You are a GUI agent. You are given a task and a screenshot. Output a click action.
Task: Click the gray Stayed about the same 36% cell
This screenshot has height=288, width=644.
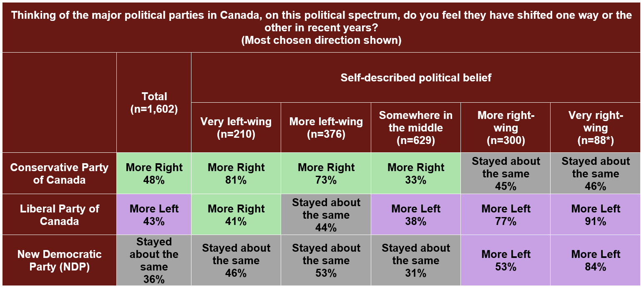(154, 260)
